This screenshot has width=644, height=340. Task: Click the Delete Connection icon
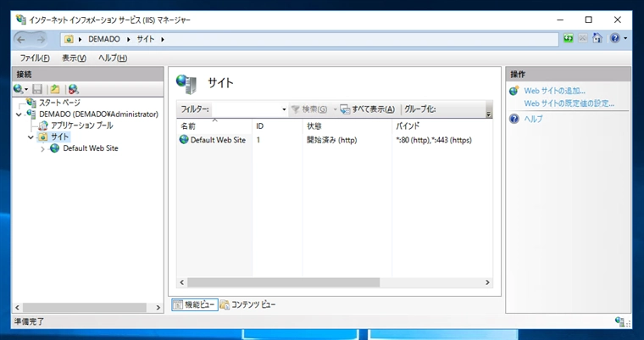pyautogui.click(x=73, y=89)
